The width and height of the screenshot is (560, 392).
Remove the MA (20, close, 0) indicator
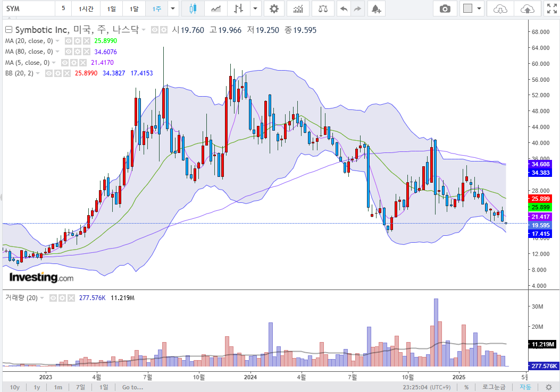pos(87,41)
